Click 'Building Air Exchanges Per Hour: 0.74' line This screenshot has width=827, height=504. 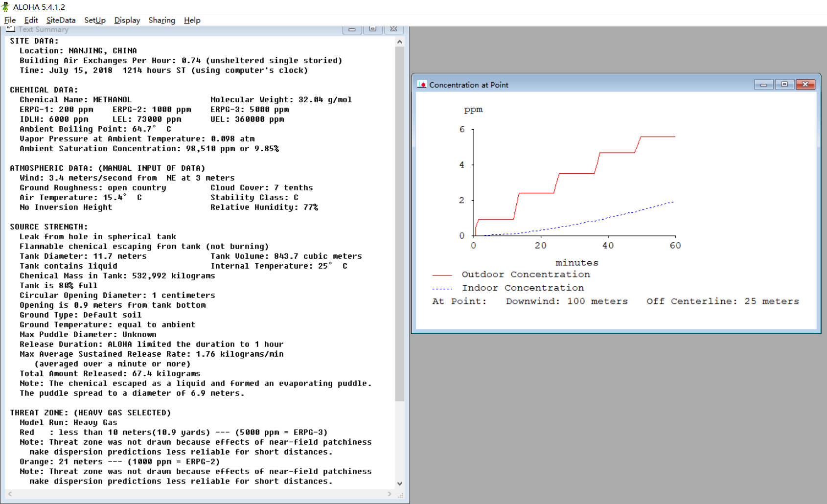tap(181, 61)
